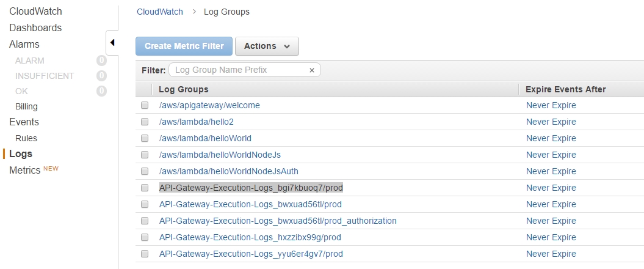Show alarms in ALARM state
644x269 pixels.
click(29, 61)
